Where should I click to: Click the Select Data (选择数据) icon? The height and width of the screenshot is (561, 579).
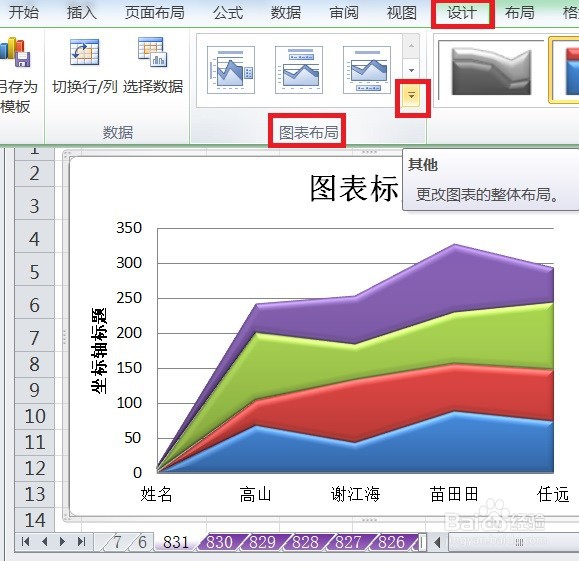[153, 52]
